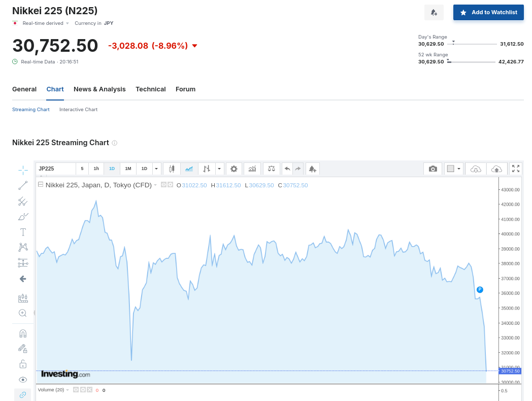This screenshot has width=532, height=401.
Task: Toggle Nikkei 225 series visibility eye
Action: click(x=163, y=185)
